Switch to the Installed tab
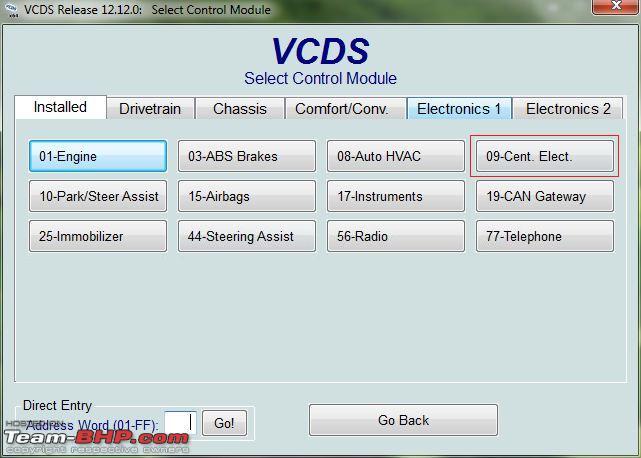 pos(61,107)
